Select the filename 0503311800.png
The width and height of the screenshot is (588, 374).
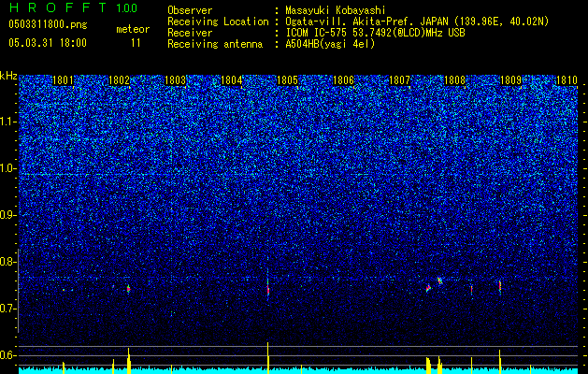(48, 25)
